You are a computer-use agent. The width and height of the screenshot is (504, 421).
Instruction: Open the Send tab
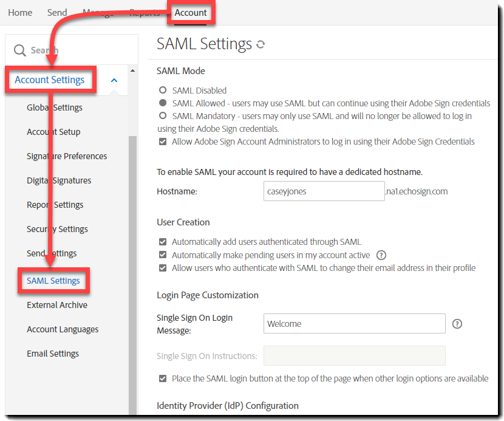[57, 13]
